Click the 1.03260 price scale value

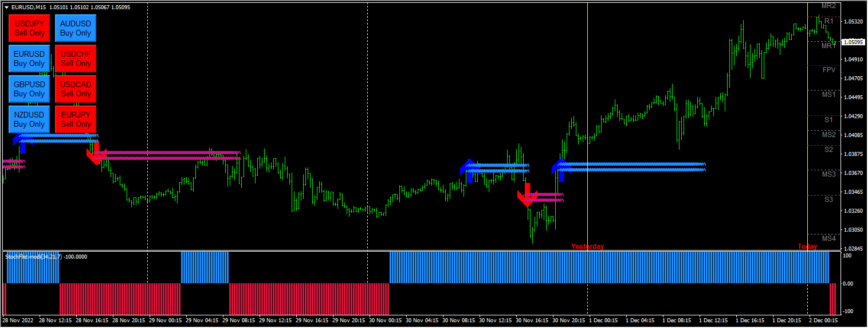click(x=853, y=211)
